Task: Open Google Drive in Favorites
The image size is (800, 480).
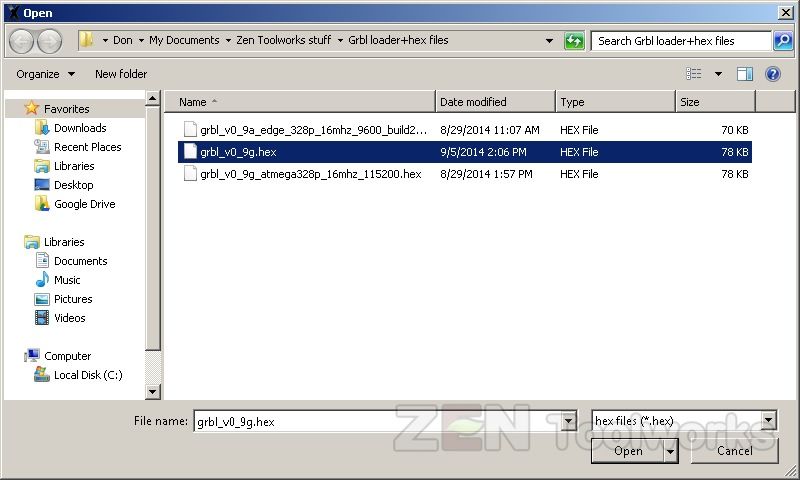Action: [84, 204]
